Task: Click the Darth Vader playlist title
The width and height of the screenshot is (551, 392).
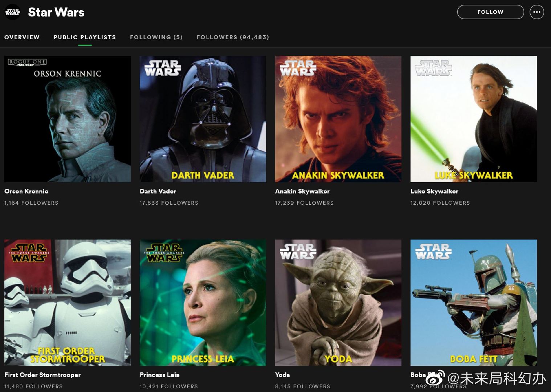Action: pyautogui.click(x=158, y=191)
